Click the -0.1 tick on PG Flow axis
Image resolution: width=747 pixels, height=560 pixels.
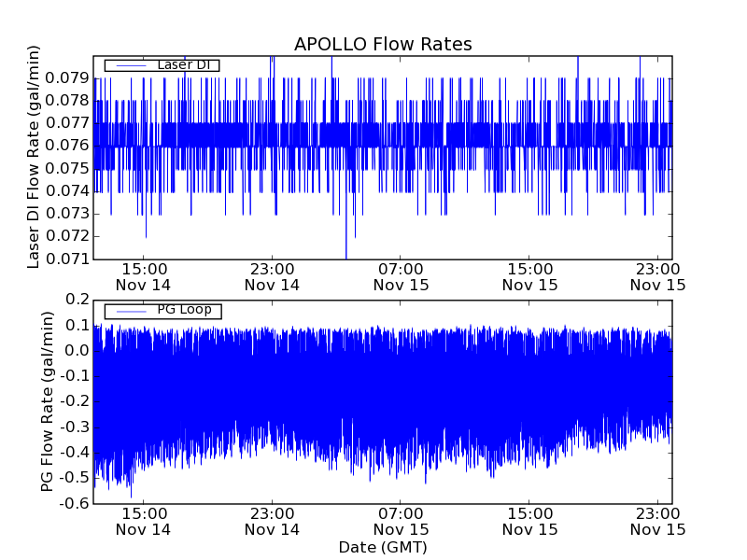(x=75, y=376)
